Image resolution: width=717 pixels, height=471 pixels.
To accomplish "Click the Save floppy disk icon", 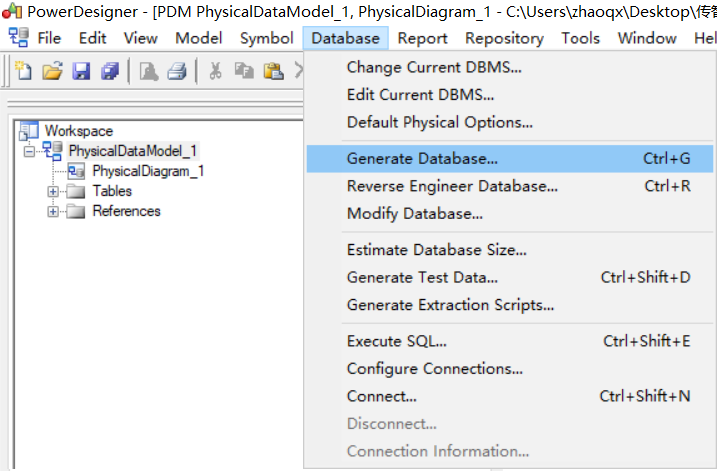I will 81,71.
